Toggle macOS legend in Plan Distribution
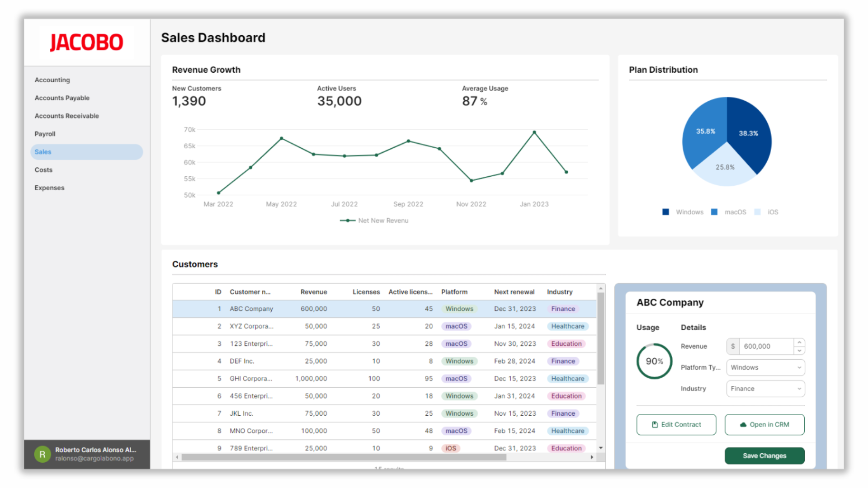The image size is (868, 488). pyautogui.click(x=729, y=212)
